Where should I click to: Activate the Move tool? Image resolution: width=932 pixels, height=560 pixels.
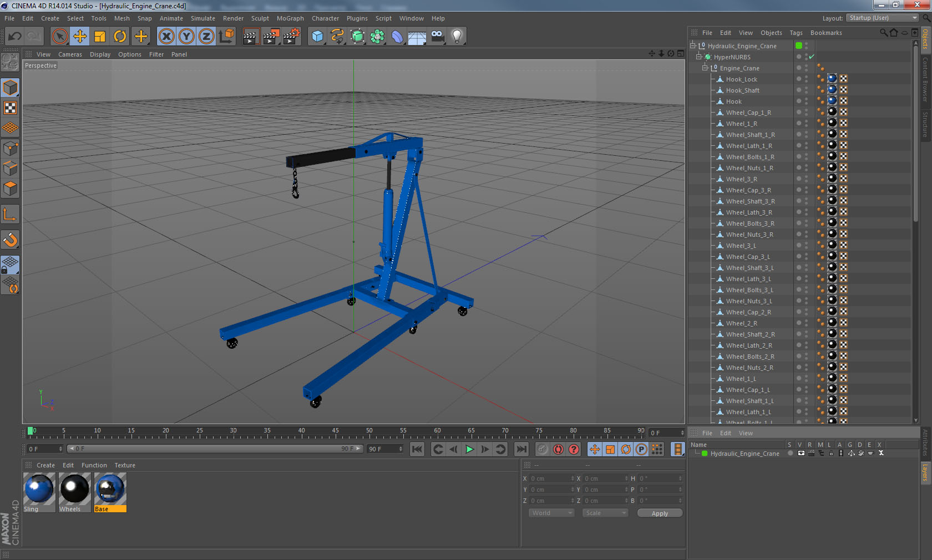pyautogui.click(x=80, y=37)
